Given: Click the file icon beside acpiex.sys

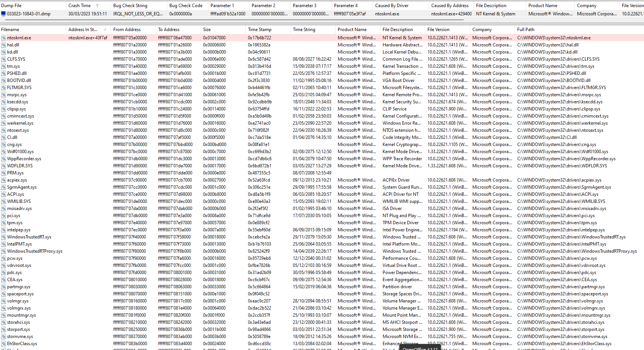Looking at the screenshot, I should (x=3, y=180).
